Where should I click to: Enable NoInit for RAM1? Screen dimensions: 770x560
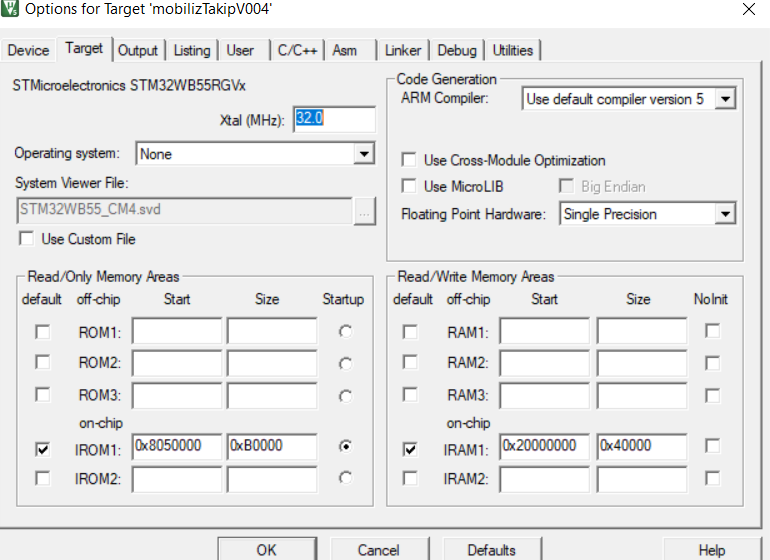tap(713, 331)
